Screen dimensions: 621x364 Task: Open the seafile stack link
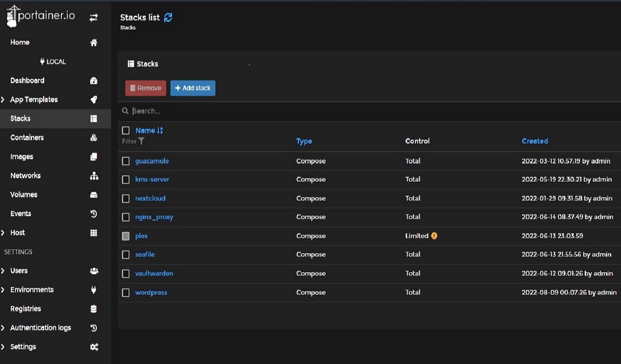click(x=145, y=254)
